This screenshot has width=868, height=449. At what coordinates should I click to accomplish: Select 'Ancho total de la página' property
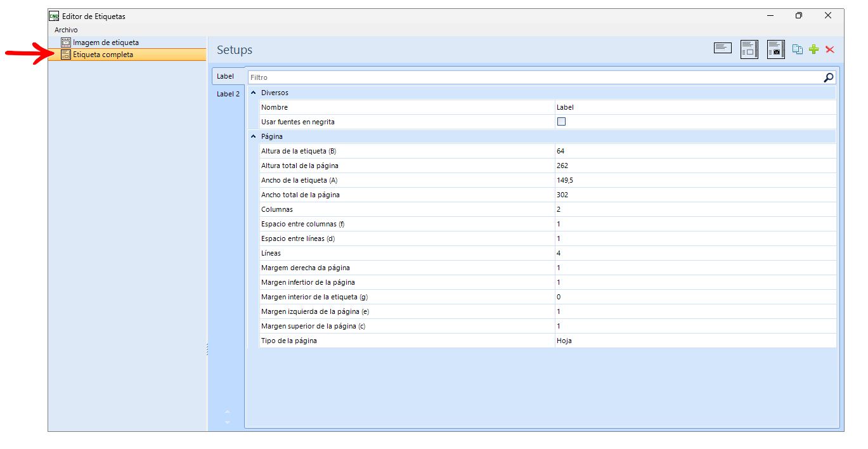pyautogui.click(x=301, y=195)
